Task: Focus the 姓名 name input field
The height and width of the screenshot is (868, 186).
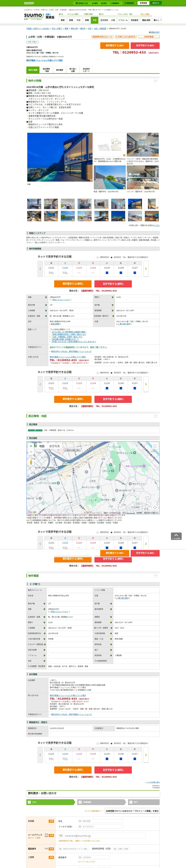Action: (x=100, y=821)
